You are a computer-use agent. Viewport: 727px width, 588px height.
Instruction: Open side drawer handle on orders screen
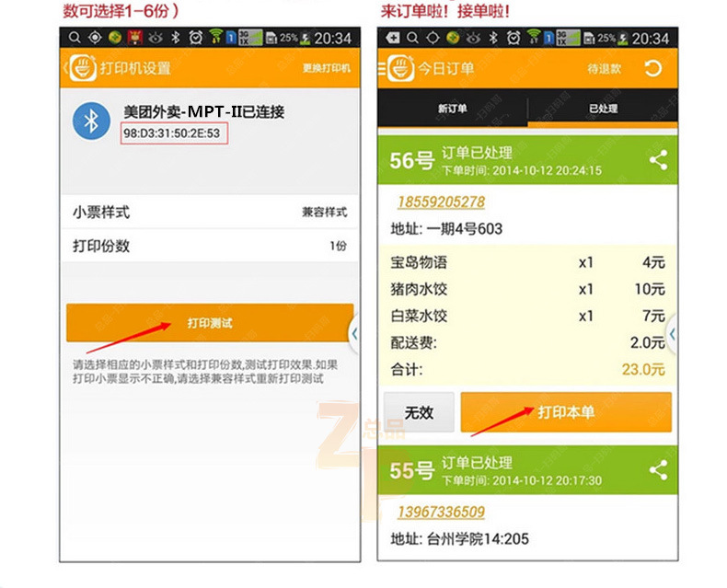(672, 333)
